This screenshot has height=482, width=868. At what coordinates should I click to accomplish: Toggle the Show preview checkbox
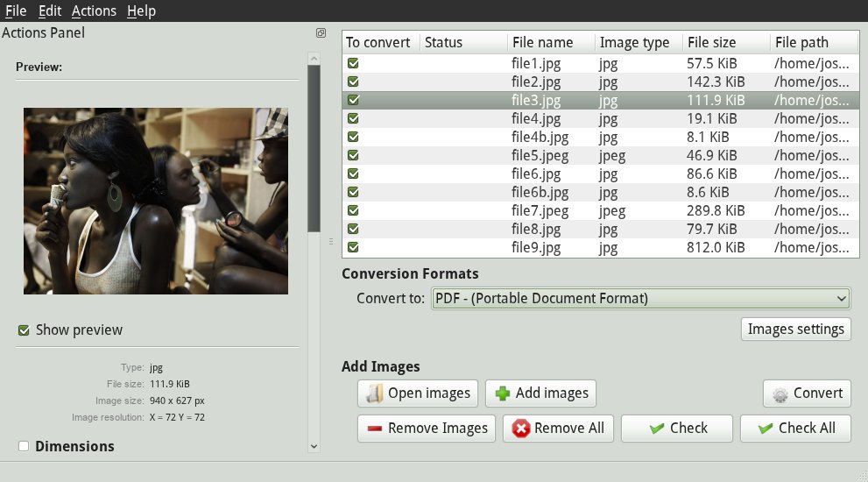[24, 330]
